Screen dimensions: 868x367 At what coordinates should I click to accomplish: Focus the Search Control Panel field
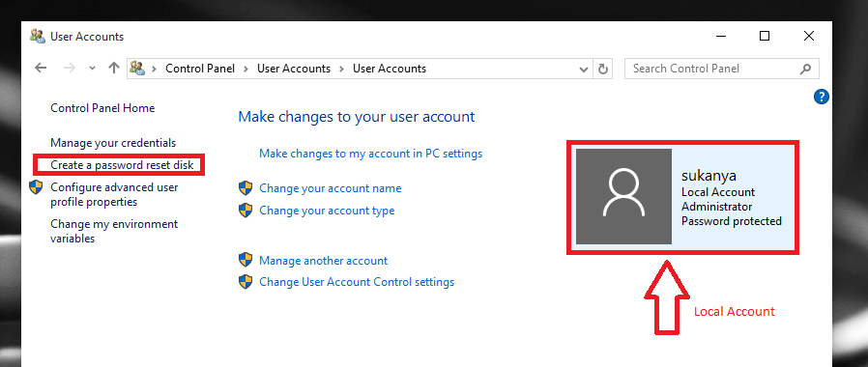(721, 69)
